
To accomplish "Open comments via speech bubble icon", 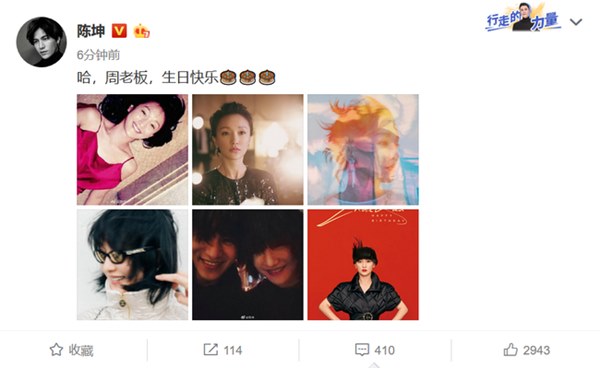I will [362, 350].
